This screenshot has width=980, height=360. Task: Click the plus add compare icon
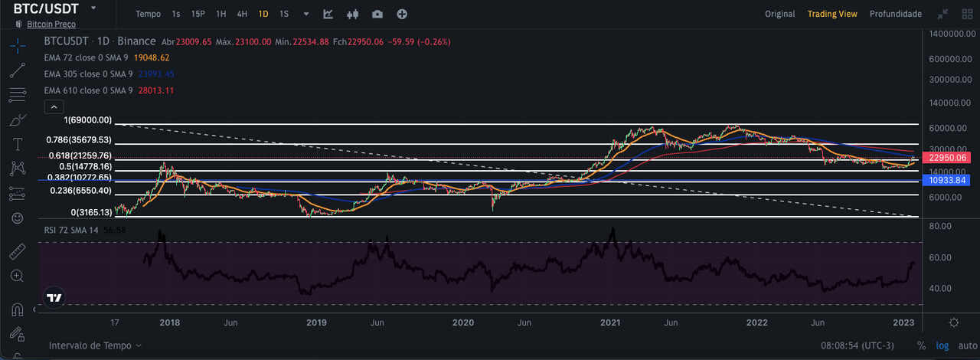[402, 14]
